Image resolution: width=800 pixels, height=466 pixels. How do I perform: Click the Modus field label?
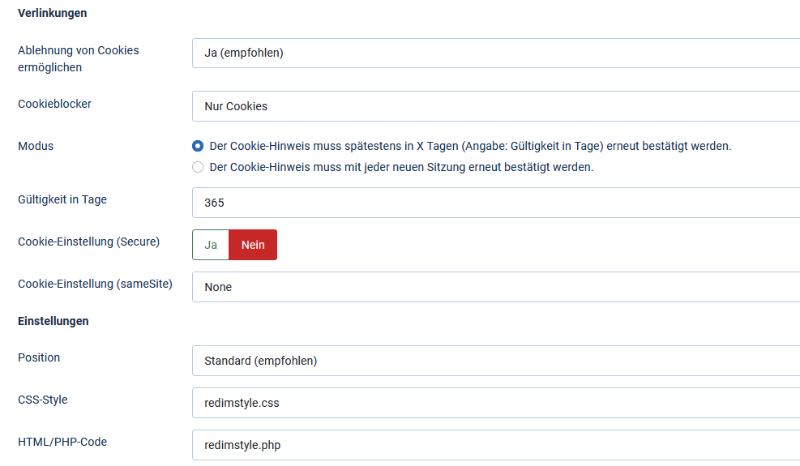tap(36, 146)
